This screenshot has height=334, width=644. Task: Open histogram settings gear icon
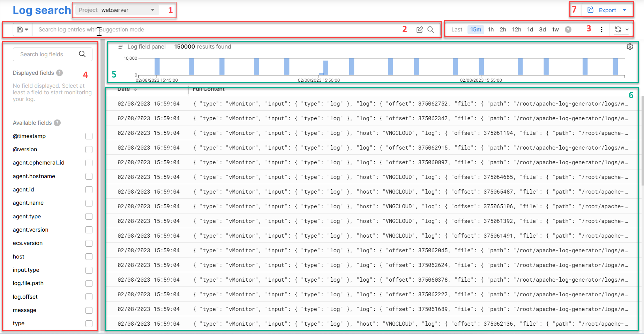click(x=630, y=47)
